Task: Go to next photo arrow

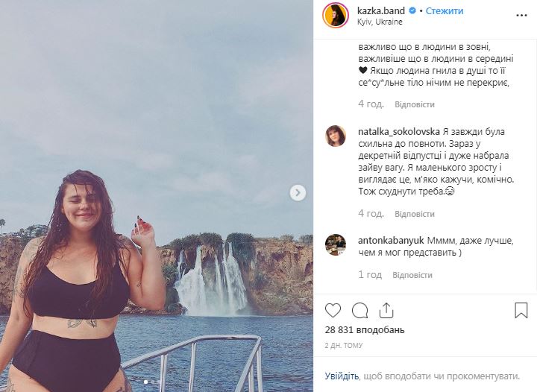Action: (298, 193)
